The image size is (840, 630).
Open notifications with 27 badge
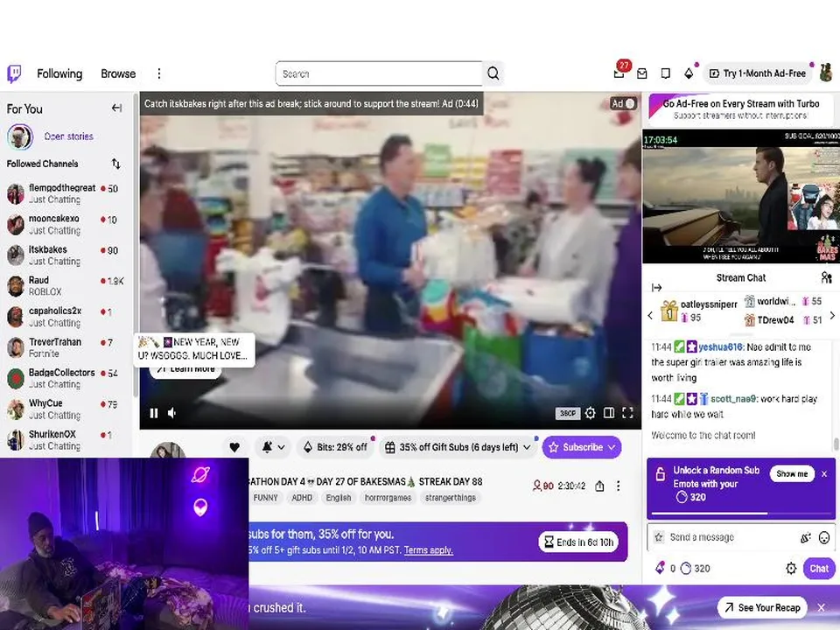(x=619, y=73)
